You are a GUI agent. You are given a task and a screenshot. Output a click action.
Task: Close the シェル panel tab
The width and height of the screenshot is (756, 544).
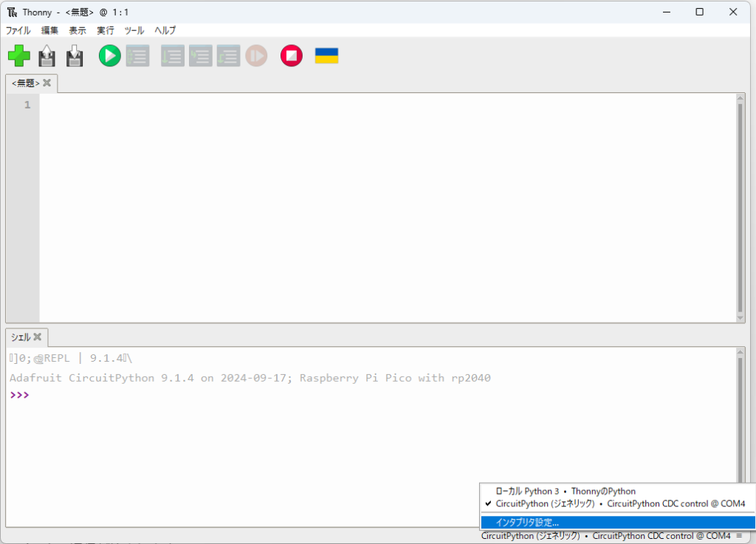point(38,337)
